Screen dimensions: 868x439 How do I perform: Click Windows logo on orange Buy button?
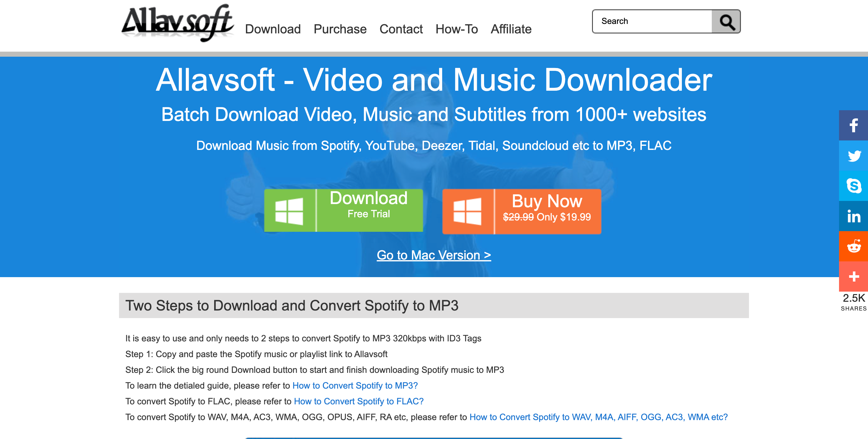467,211
